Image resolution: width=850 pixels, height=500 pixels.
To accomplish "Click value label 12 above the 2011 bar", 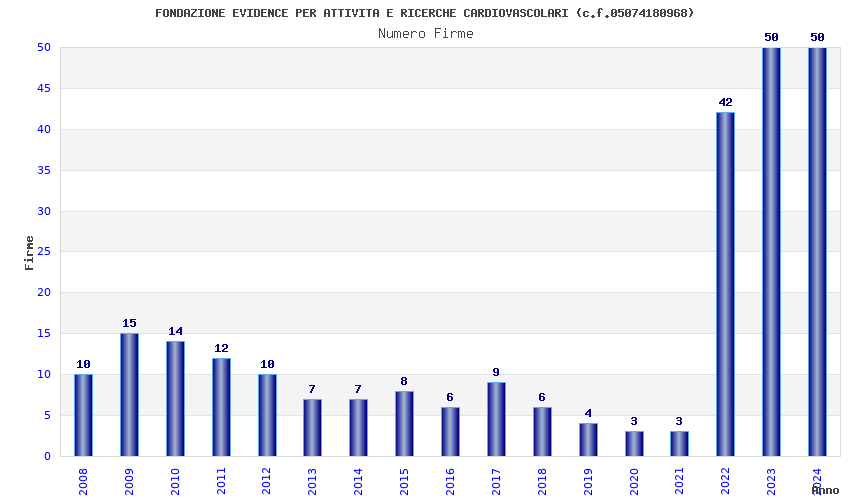I will tap(221, 349).
